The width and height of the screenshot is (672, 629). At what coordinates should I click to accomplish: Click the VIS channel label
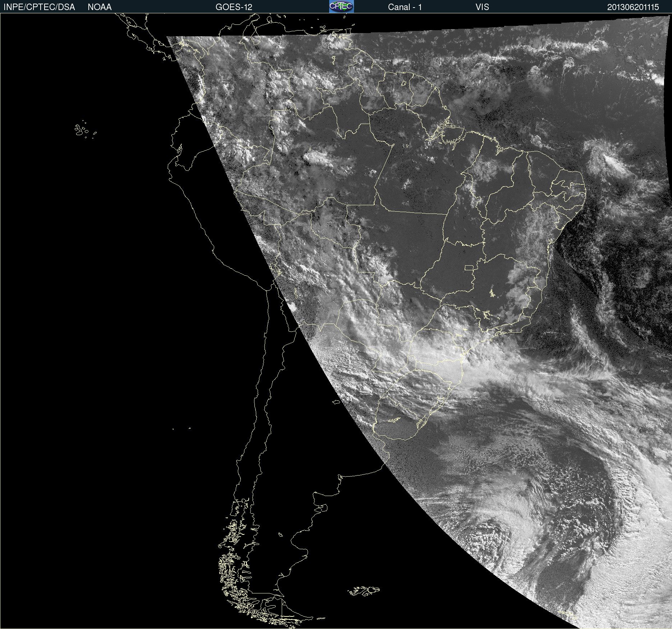pyautogui.click(x=482, y=7)
